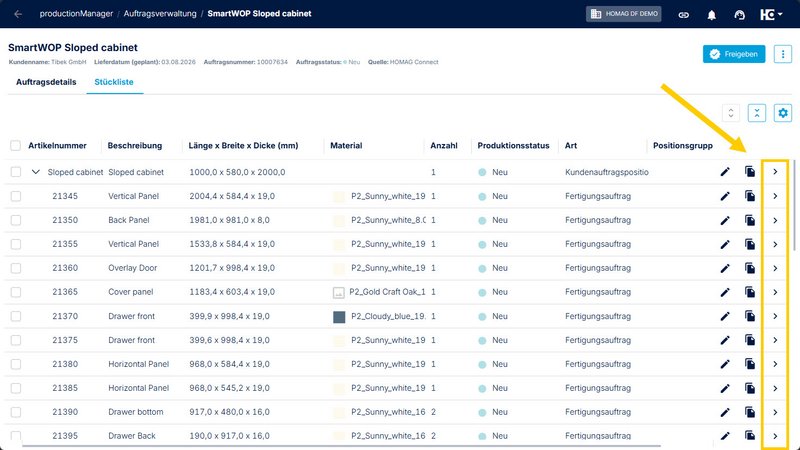Open the HC user account dropdown
This screenshot has width=800, height=450.
(x=771, y=14)
